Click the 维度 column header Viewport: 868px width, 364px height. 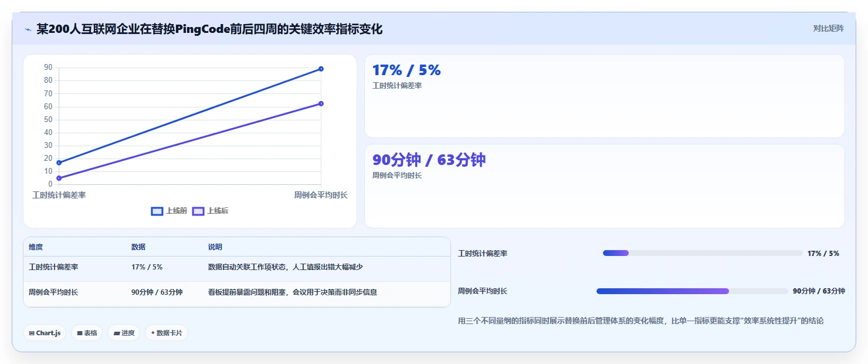coord(36,247)
